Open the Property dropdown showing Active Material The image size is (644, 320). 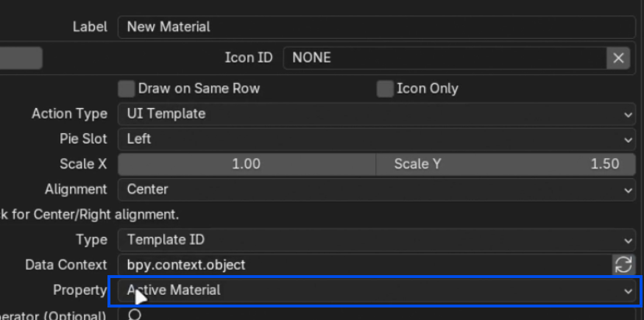click(x=377, y=291)
